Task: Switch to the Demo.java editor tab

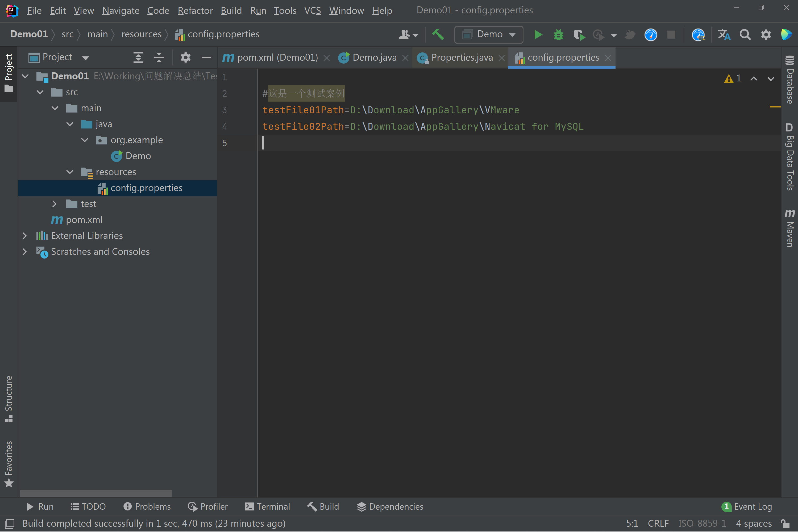Action: [374, 58]
